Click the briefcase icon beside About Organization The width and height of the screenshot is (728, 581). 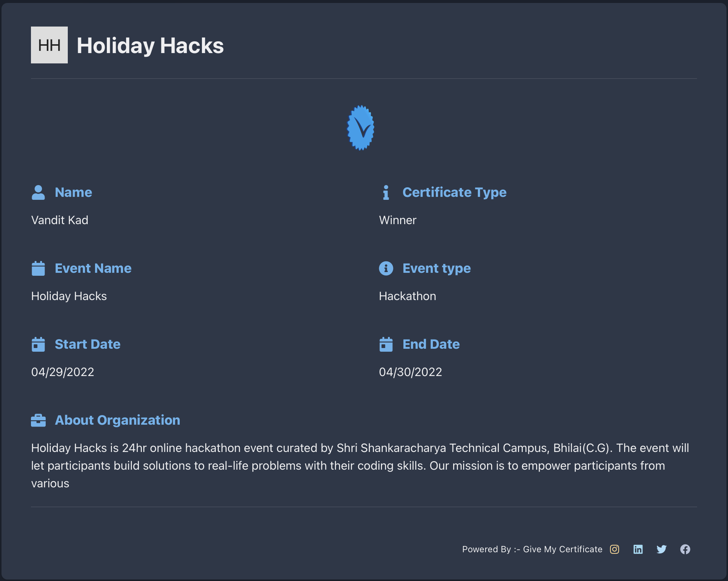(38, 420)
